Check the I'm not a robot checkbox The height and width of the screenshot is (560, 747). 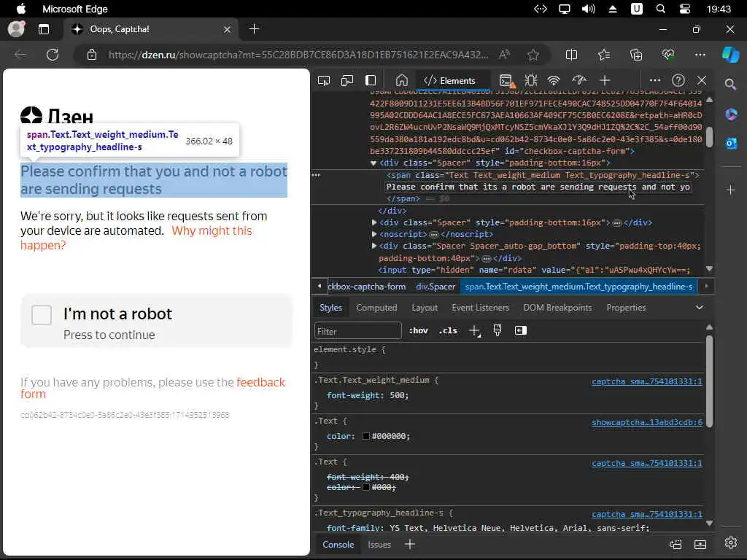tap(42, 315)
